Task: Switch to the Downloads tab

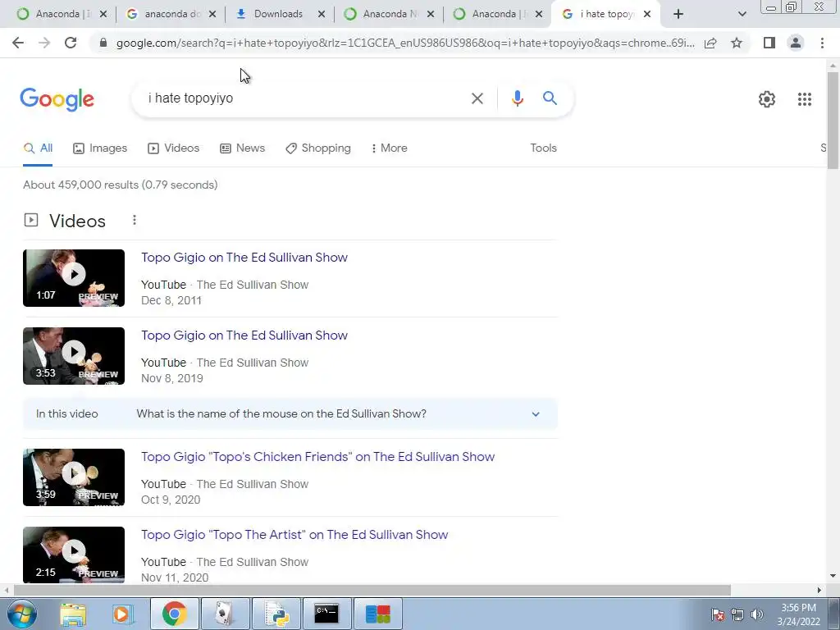Action: point(279,14)
